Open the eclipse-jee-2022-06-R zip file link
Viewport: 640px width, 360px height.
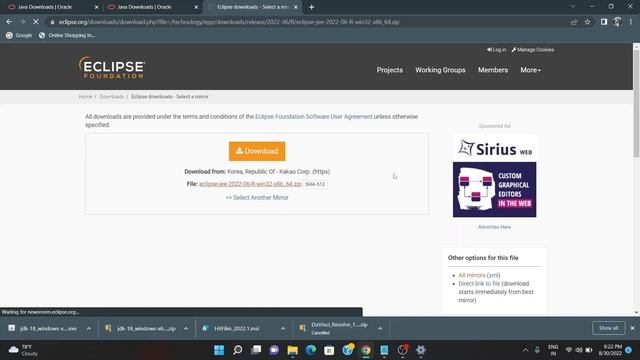[250, 184]
